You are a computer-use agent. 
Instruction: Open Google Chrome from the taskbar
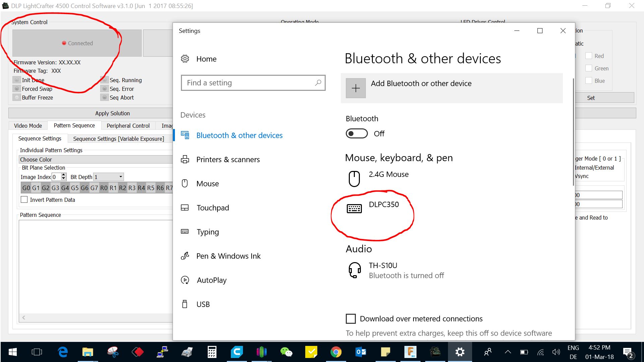pyautogui.click(x=336, y=352)
